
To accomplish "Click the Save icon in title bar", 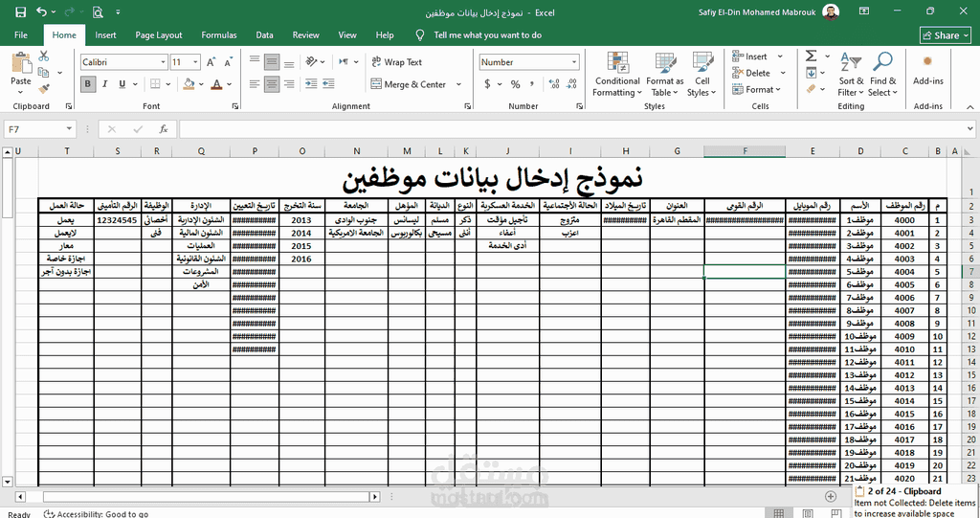I will [x=20, y=11].
